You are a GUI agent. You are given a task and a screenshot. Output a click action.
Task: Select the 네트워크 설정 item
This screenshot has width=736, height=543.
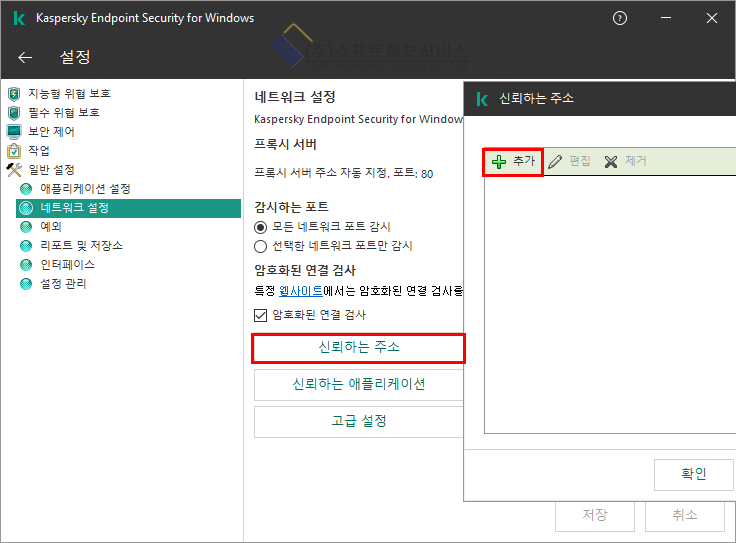(x=128, y=208)
